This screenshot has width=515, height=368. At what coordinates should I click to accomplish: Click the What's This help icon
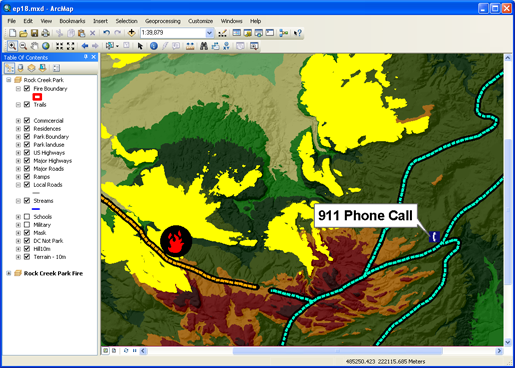tap(298, 33)
